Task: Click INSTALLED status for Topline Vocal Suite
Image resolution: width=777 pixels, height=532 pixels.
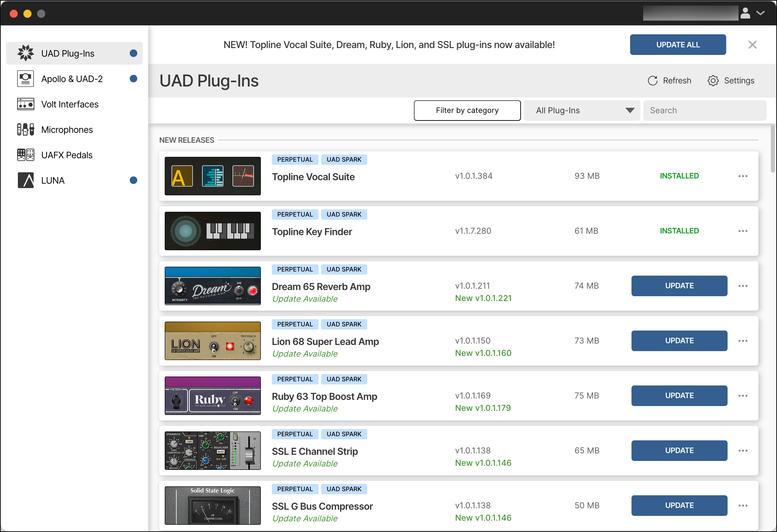Action: [679, 176]
